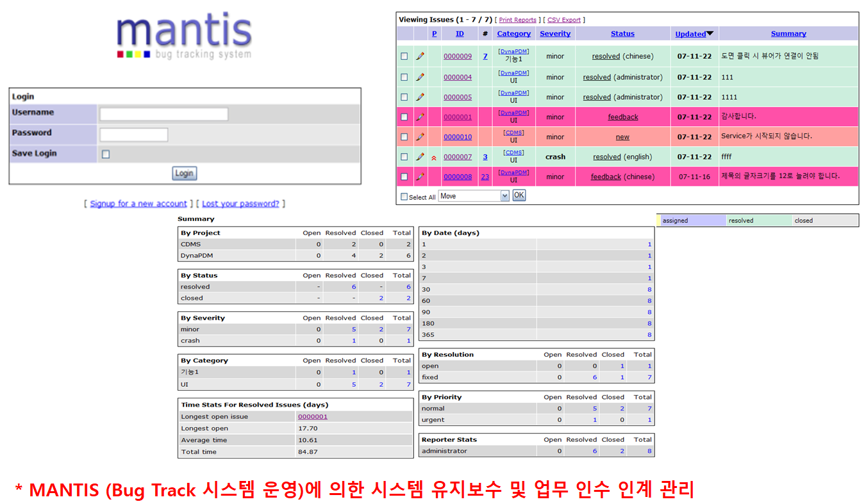Open issue ID 0000007
The height and width of the screenshot is (504, 866).
(x=458, y=156)
